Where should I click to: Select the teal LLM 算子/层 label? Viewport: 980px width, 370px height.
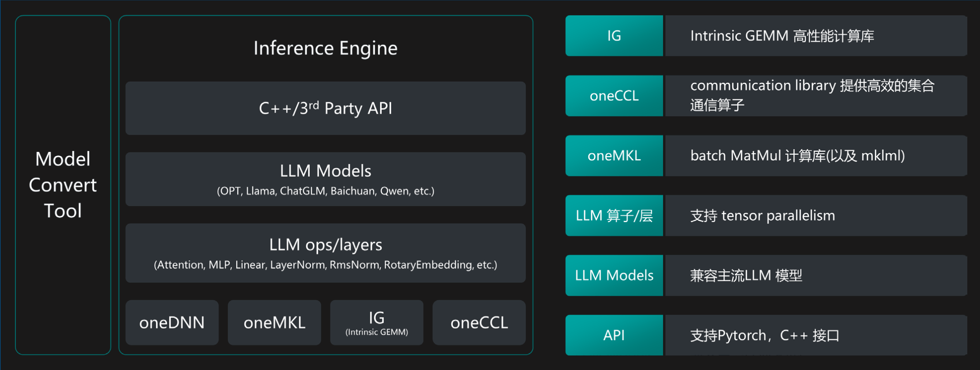point(614,215)
